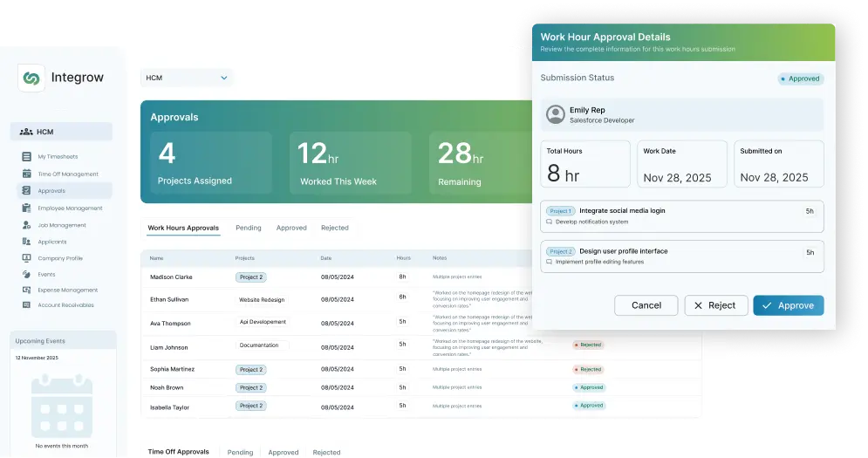The image size is (868, 458).
Task: Click the Applicants sidebar icon
Action: 26,242
